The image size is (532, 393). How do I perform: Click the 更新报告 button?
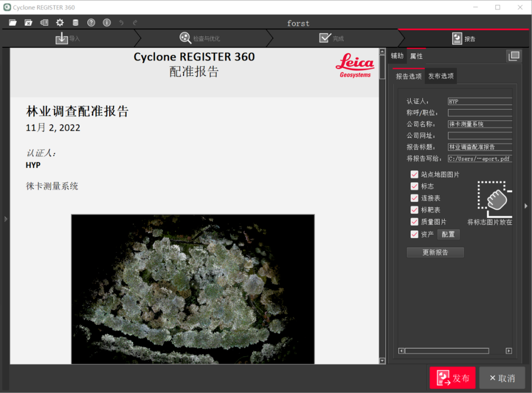435,252
